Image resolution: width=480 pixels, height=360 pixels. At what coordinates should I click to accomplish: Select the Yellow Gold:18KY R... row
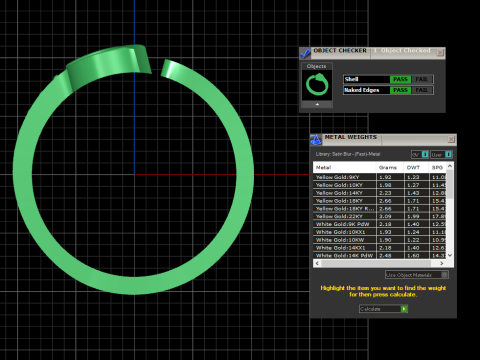point(379,209)
